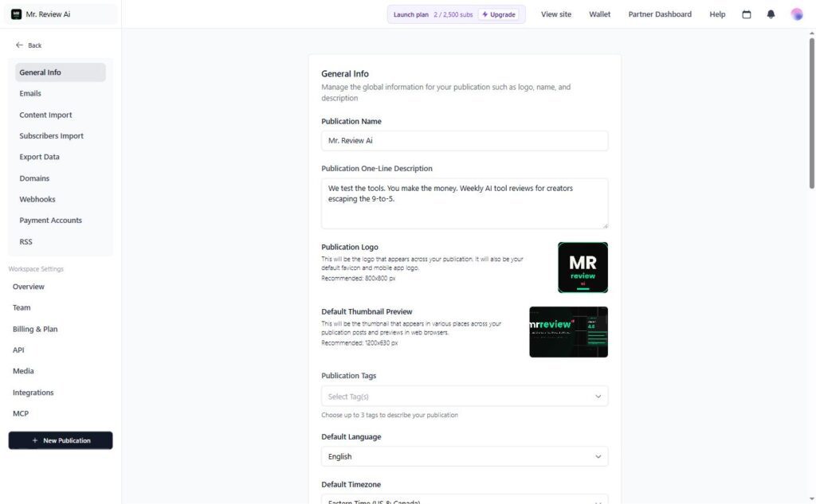Image resolution: width=816 pixels, height=504 pixels.
Task: Open notifications bell icon
Action: (x=771, y=14)
